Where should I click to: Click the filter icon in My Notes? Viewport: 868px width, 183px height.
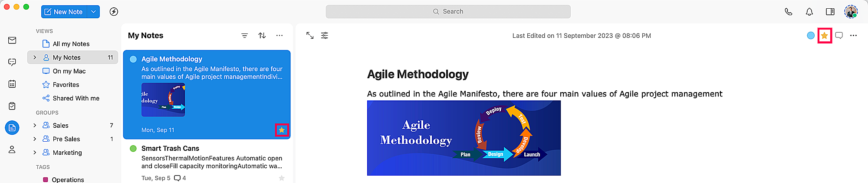click(245, 36)
